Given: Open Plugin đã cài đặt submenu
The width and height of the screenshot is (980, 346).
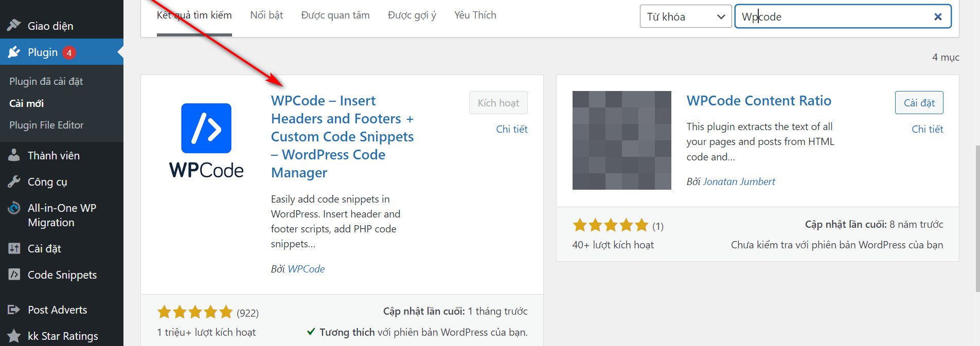Looking at the screenshot, I should click(x=46, y=81).
